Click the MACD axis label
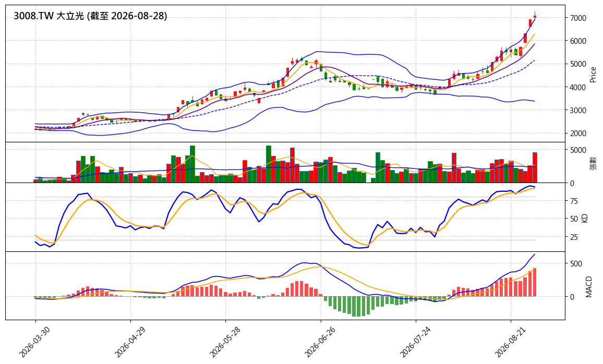This screenshot has height=364, width=603. pyautogui.click(x=589, y=287)
